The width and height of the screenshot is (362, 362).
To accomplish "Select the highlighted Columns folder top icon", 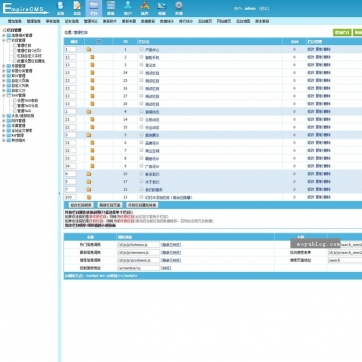I will 94,8.
